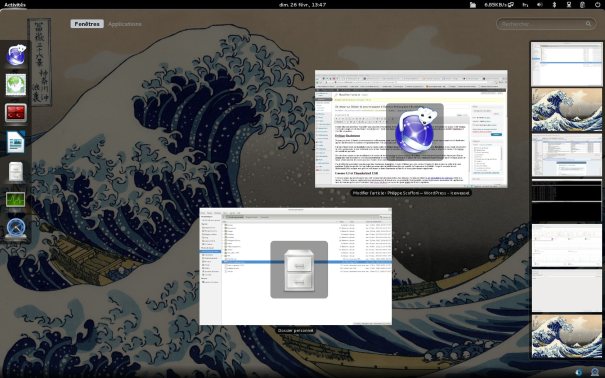Click the bottom-right message tray rightmost icon
605x378 pixels.
[595, 372]
